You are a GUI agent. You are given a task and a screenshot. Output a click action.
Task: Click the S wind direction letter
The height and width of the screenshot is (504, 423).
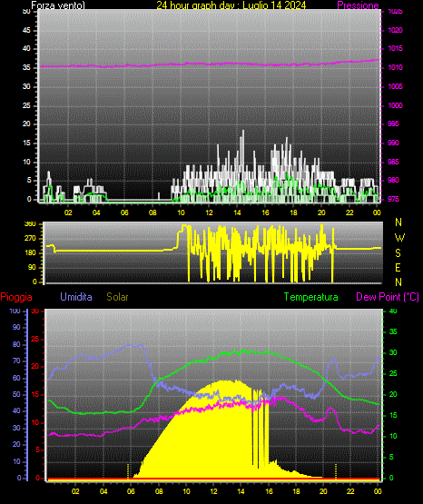[x=398, y=253]
